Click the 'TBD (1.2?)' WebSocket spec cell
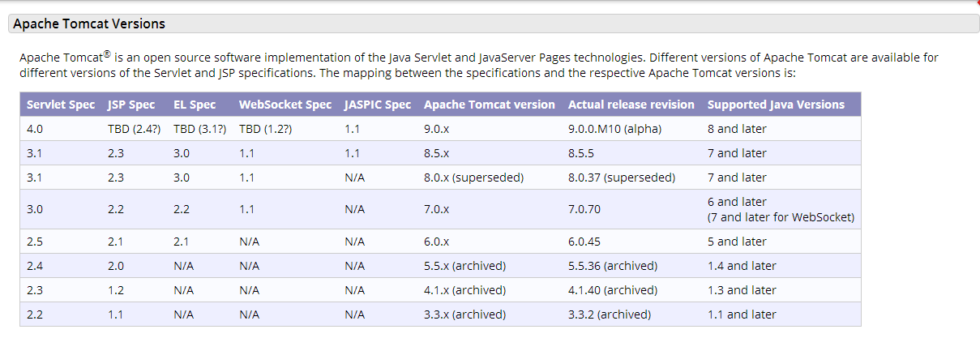The height and width of the screenshot is (338, 980). [x=267, y=129]
